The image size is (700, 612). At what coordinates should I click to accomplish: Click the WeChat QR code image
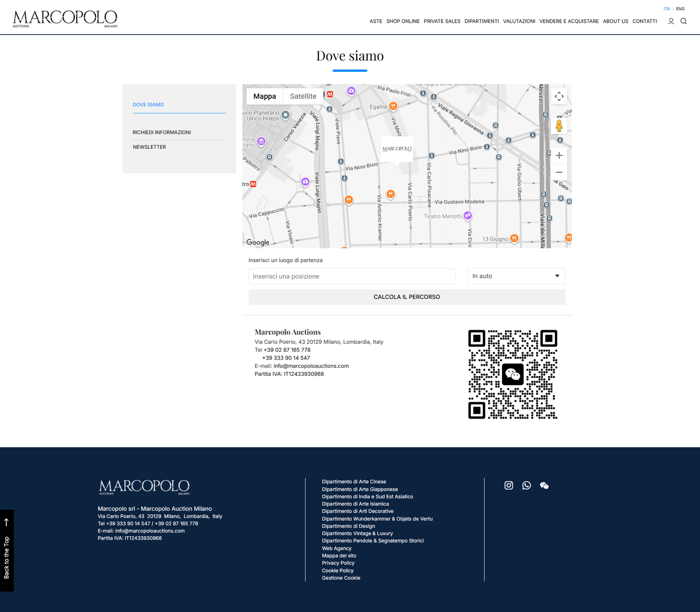513,374
